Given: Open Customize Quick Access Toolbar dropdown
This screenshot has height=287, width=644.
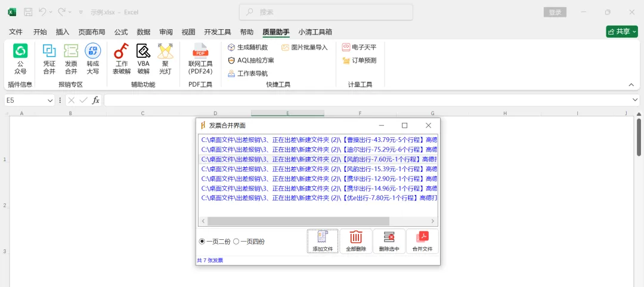Looking at the screenshot, I should click(x=81, y=13).
